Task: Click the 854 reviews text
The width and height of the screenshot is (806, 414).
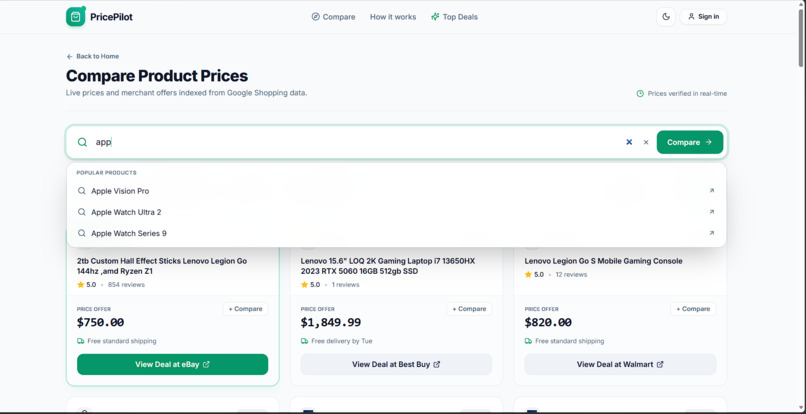Action: click(x=126, y=285)
